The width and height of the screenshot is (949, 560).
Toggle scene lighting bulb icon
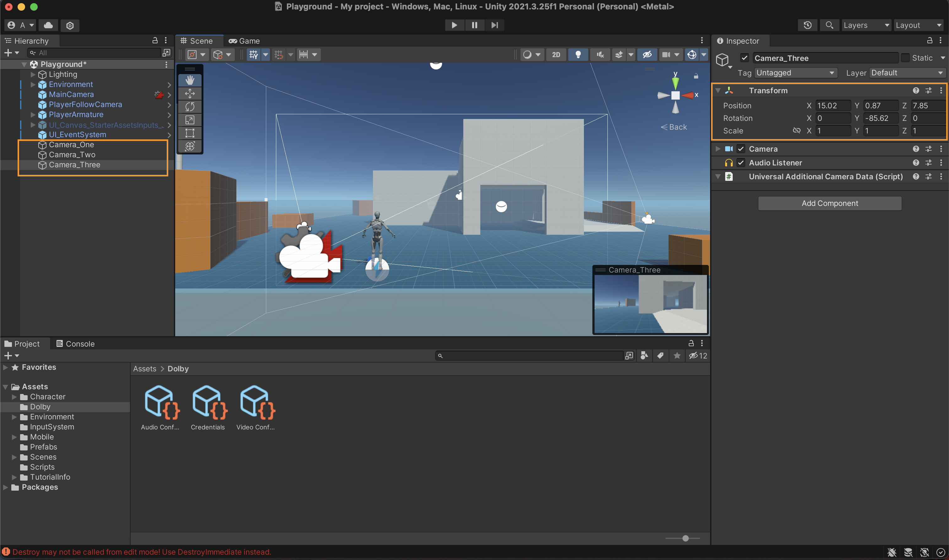click(578, 55)
